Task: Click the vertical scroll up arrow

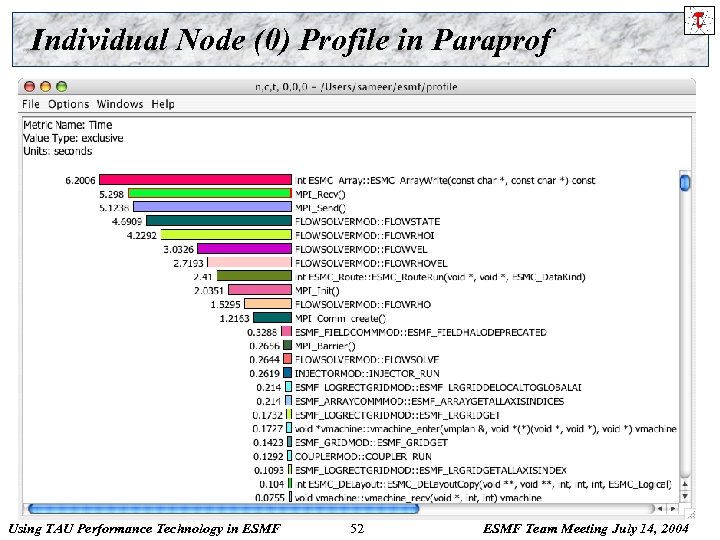Action: 685,484
